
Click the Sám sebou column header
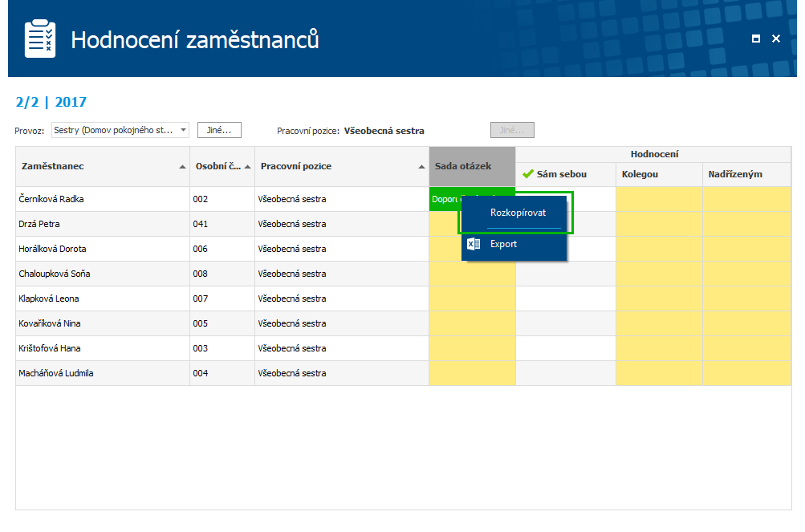tap(565, 175)
